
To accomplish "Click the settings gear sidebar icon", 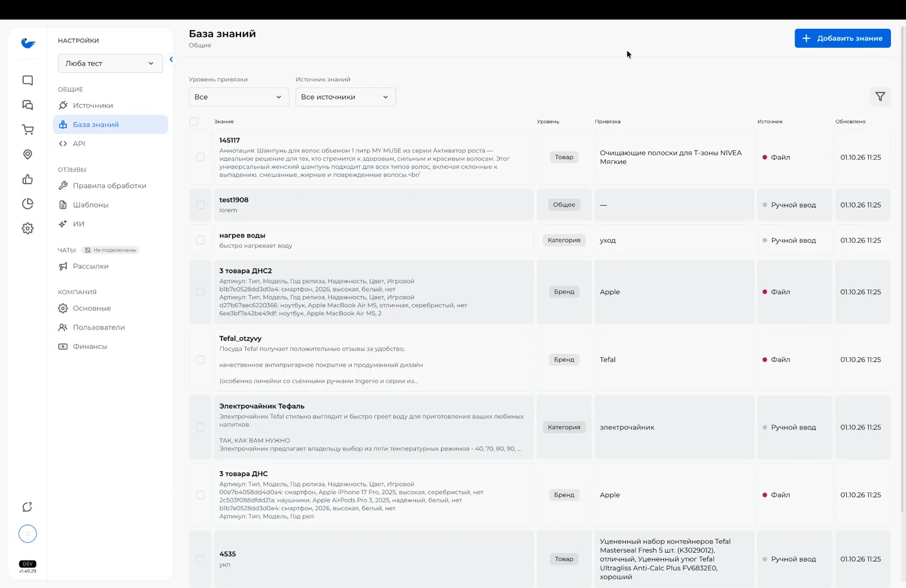I will (28, 228).
